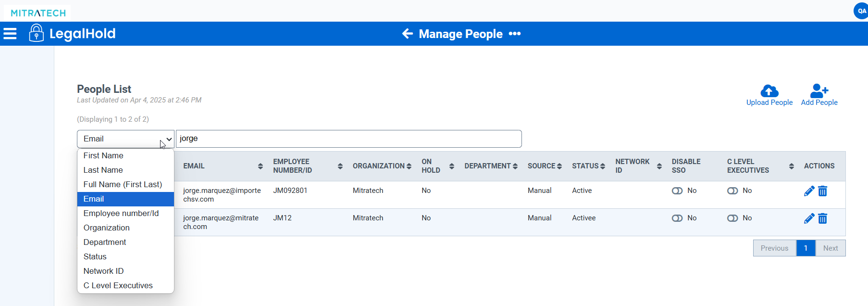Viewport: 868px width, 306px height.
Task: Sort by Network ID column arrows
Action: [659, 166]
